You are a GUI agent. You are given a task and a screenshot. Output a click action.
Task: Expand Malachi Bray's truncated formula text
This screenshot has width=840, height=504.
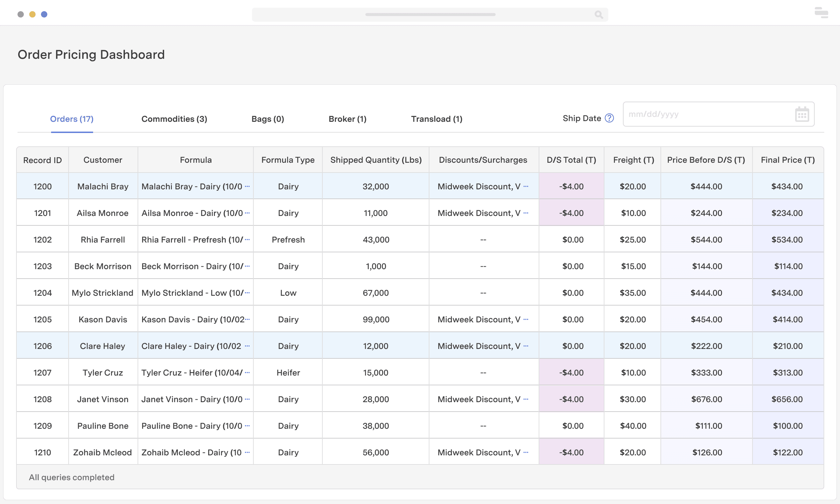pos(247,186)
